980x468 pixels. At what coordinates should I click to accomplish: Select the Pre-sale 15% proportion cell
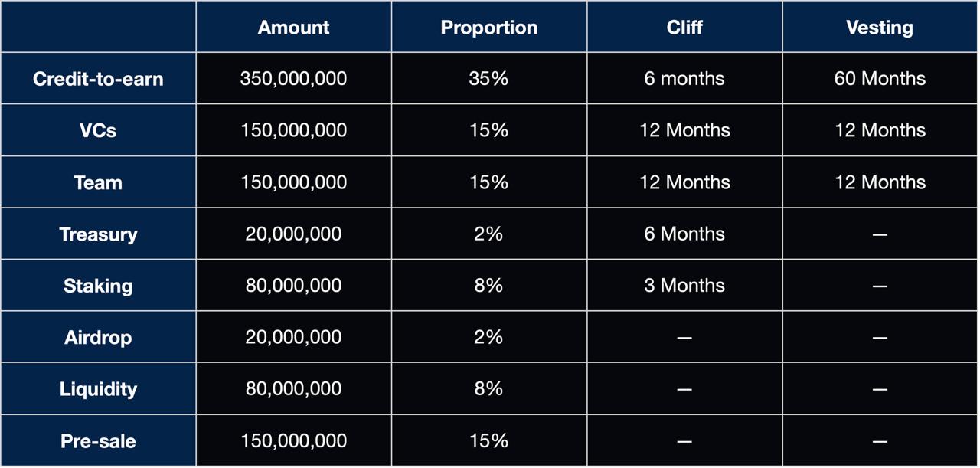488,441
